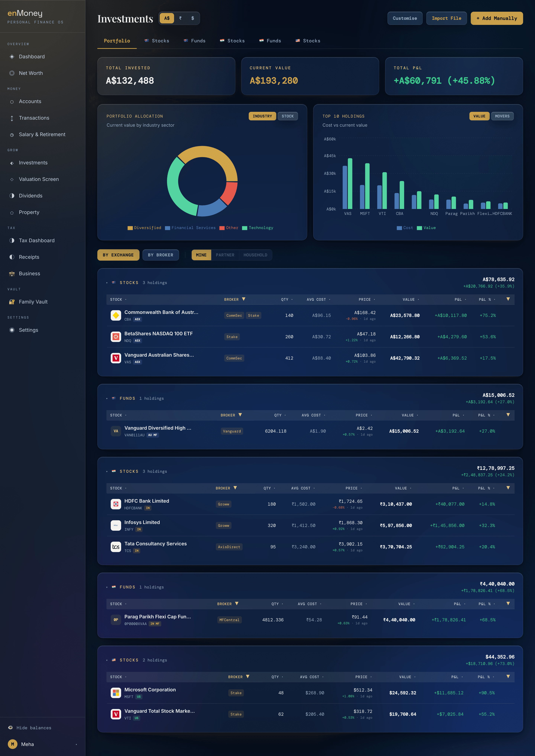Click the HDFC Bank Limited logo
The height and width of the screenshot is (756, 535).
(x=116, y=504)
